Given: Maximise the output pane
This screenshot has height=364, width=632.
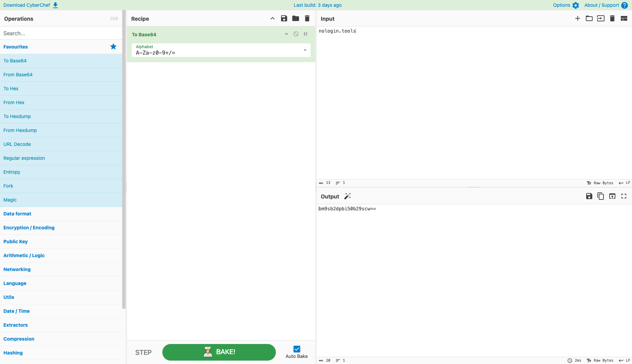Looking at the screenshot, I should [624, 196].
